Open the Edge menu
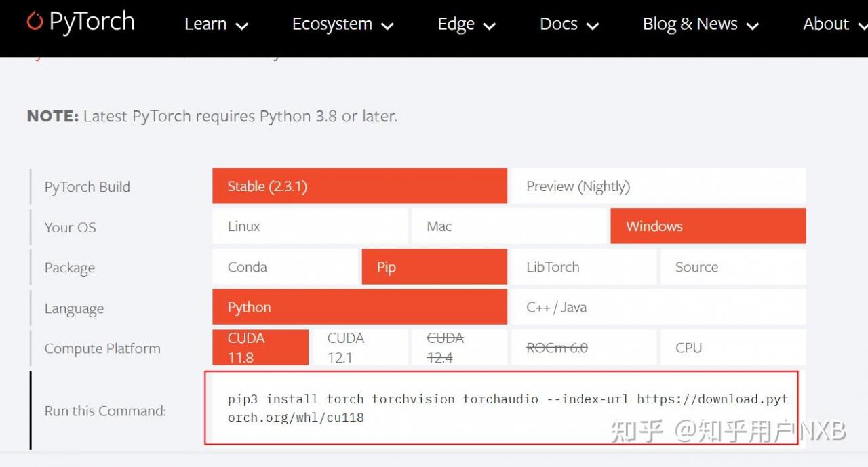This screenshot has width=868, height=467. coord(467,24)
